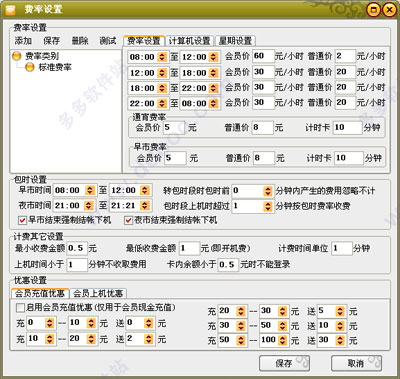Viewport: 400px width, 379px height.
Task: Click spinner beside 早市时间 08:00 field
Action: coord(89,190)
